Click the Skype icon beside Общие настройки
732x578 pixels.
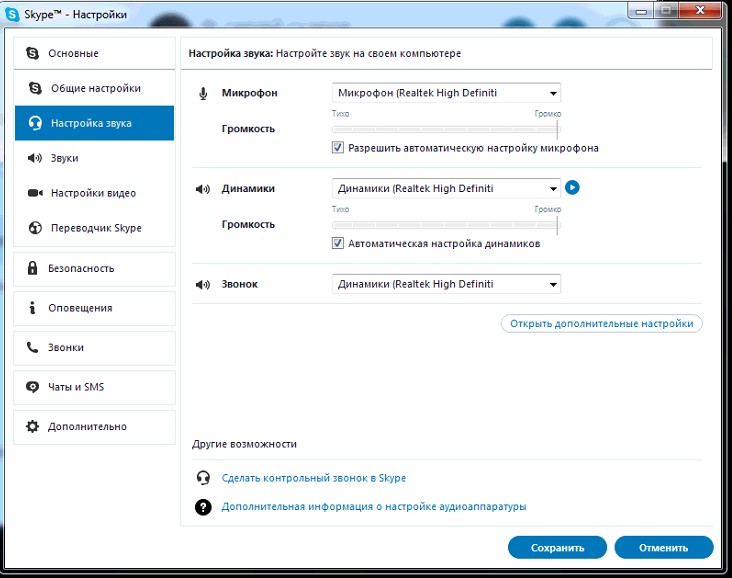(35, 88)
